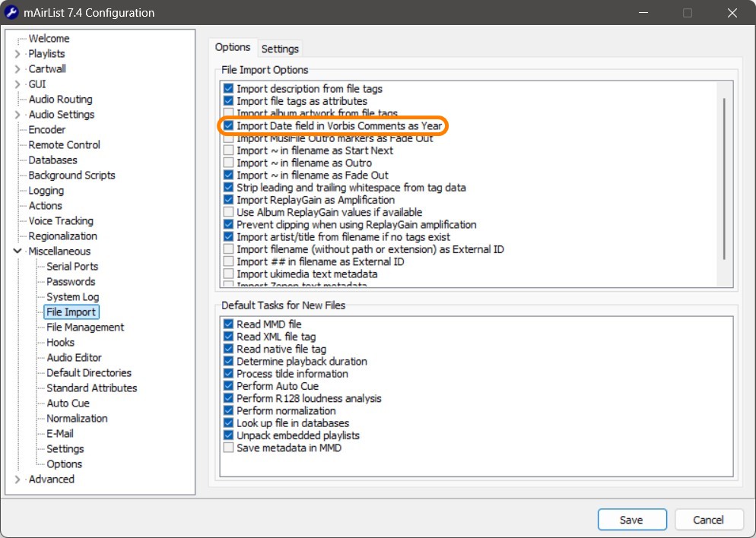Expand the Audio Settings node
This screenshot has height=538, width=756.
click(17, 115)
